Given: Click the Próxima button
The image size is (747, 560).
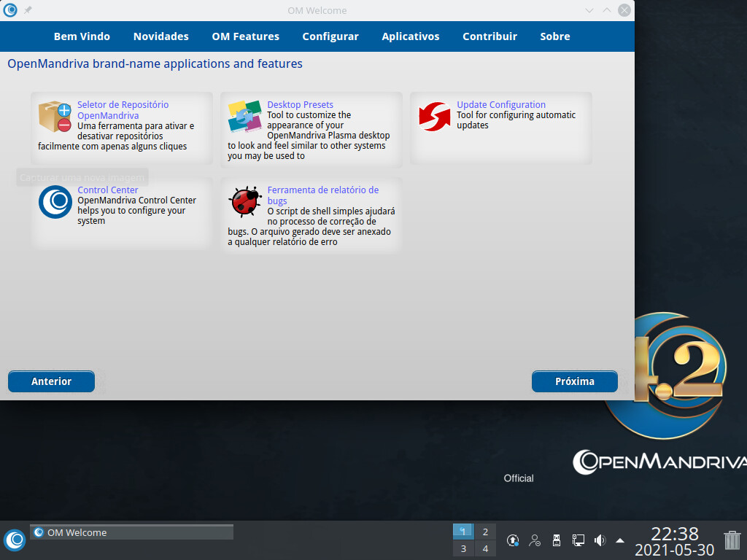Looking at the screenshot, I should point(575,381).
